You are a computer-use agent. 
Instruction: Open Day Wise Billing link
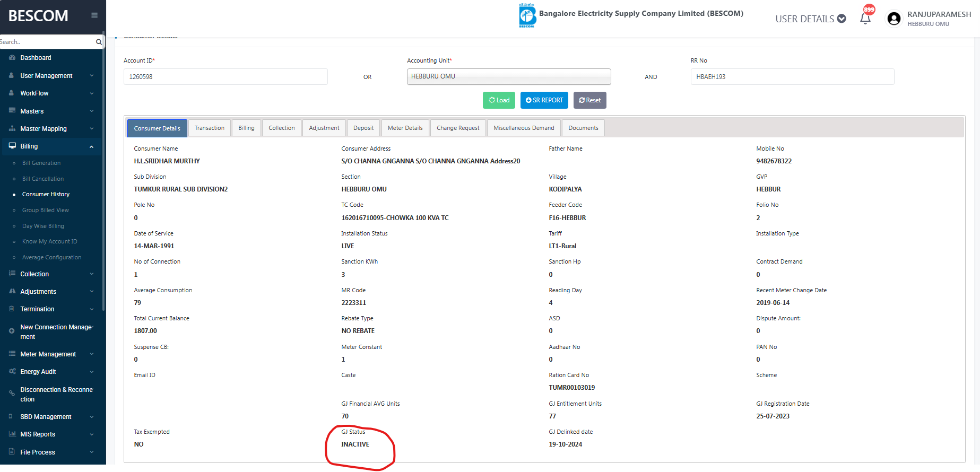click(43, 226)
